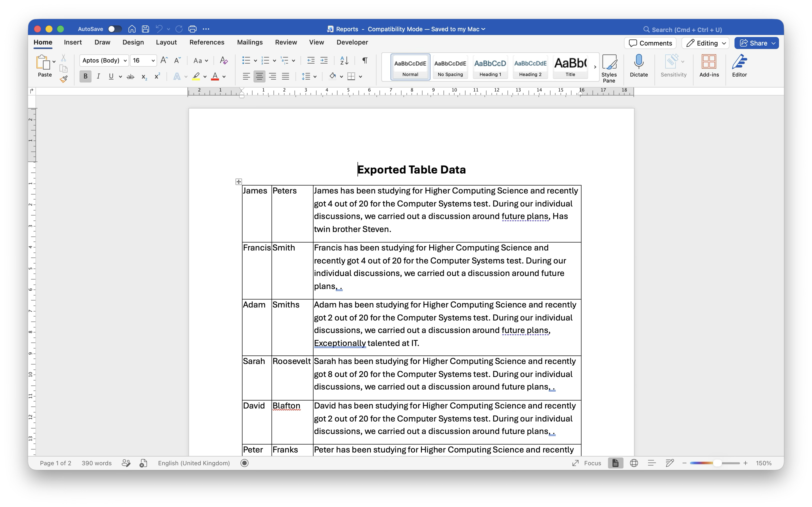Open the Editing mode dropdown

pyautogui.click(x=705, y=43)
